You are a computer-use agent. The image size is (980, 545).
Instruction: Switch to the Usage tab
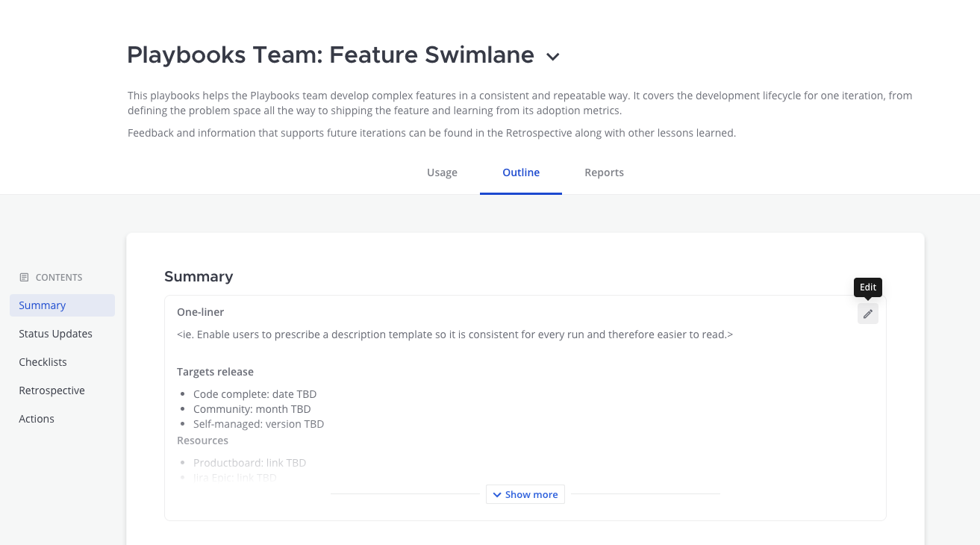[442, 172]
